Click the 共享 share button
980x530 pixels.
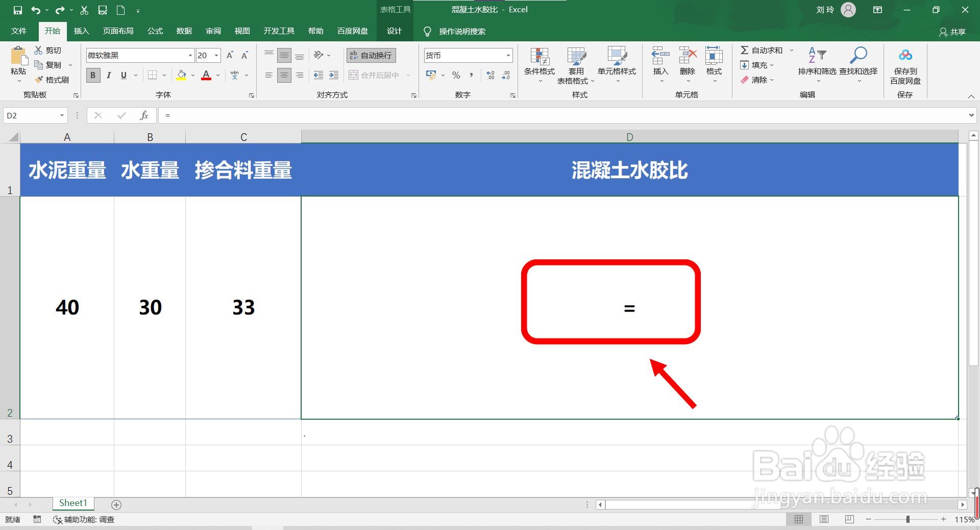click(953, 32)
